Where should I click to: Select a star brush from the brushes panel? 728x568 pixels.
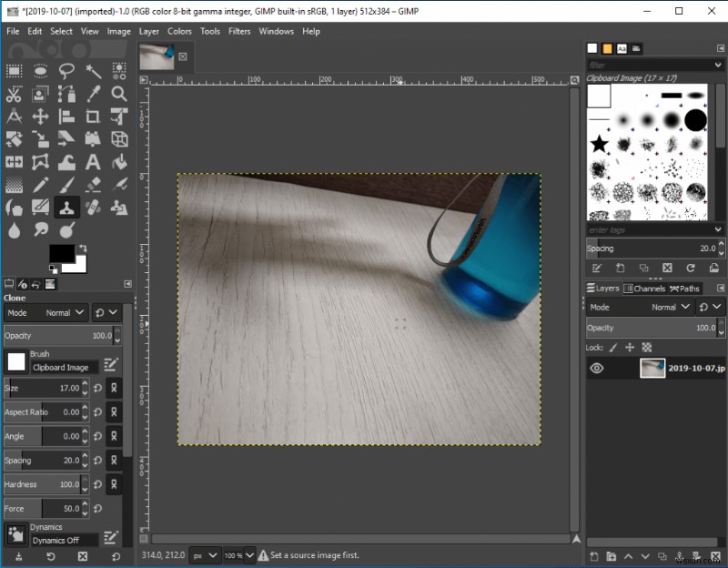[598, 141]
